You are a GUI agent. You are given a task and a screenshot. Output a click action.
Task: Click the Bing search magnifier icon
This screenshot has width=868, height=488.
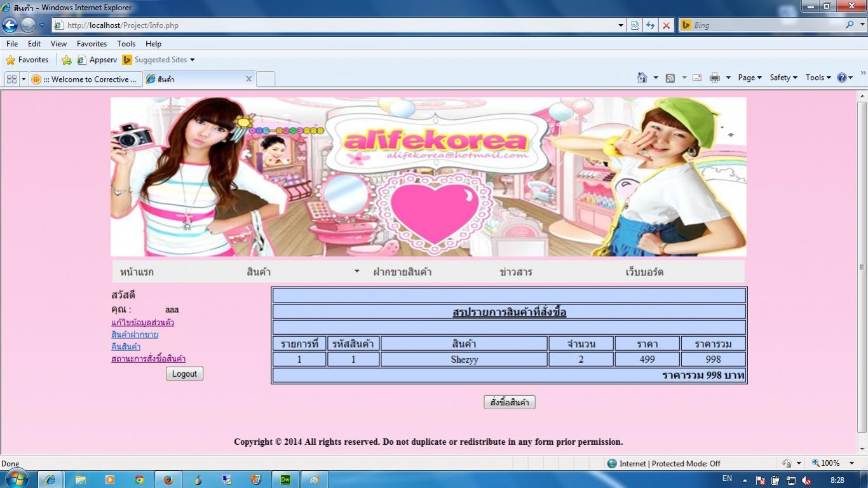(x=850, y=25)
